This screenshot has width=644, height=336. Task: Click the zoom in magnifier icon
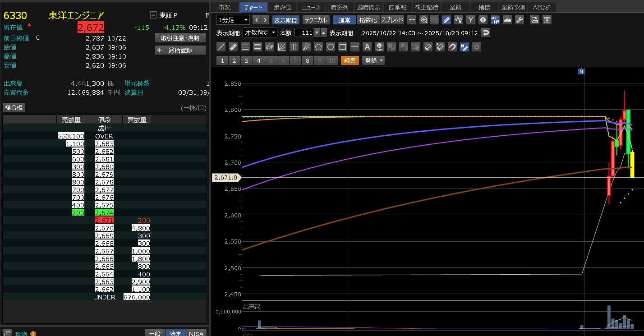point(424,20)
